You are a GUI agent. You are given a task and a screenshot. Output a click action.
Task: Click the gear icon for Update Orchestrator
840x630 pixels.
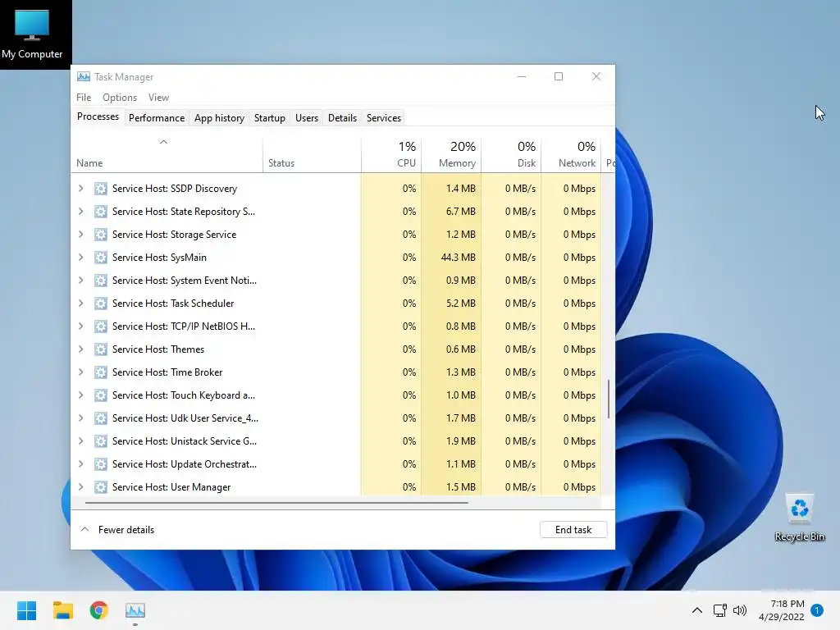[101, 464]
